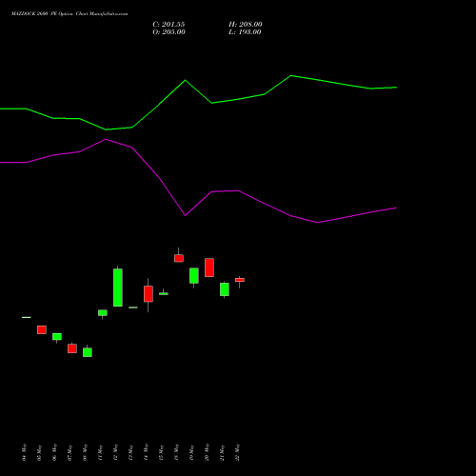Select the green 21 May candle
476x476 pixels.
(225, 289)
